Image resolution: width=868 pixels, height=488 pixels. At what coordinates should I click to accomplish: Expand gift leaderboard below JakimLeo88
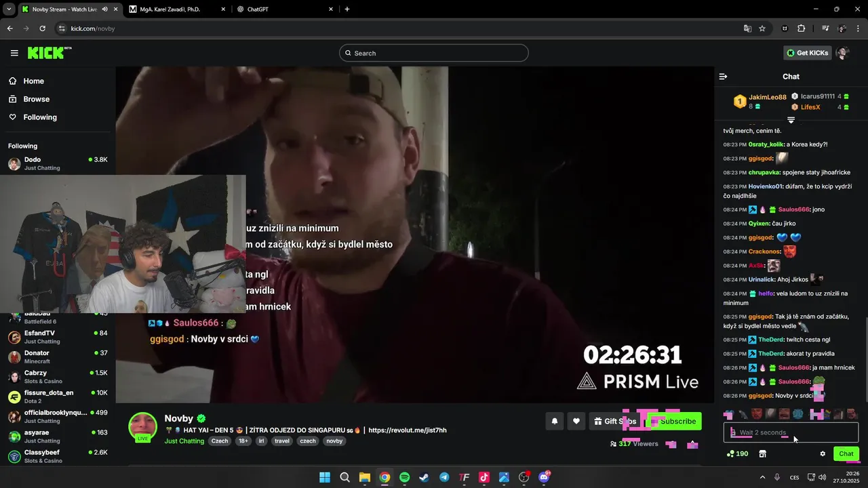pos(791,119)
